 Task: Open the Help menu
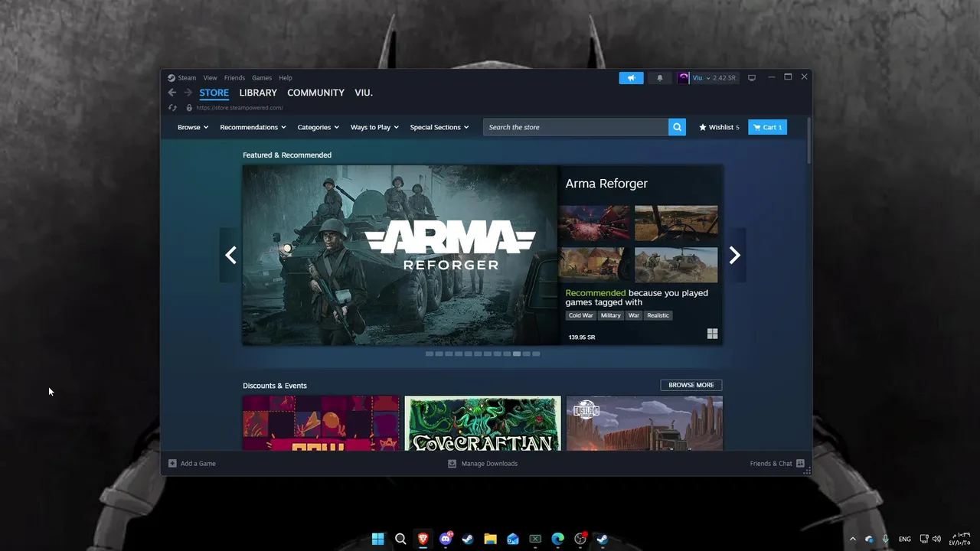286,78
